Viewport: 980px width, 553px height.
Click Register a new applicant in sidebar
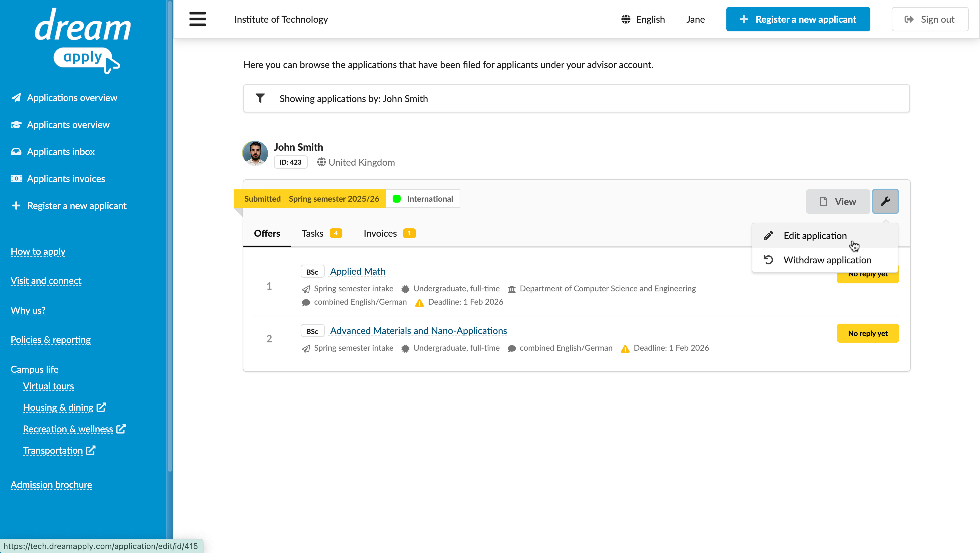[x=69, y=206]
